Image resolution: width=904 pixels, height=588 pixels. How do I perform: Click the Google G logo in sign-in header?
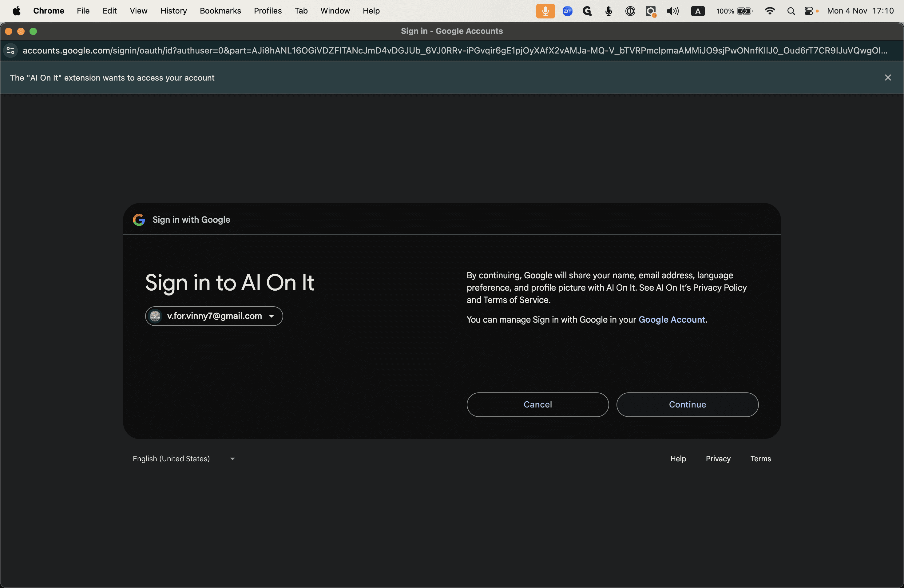click(139, 220)
